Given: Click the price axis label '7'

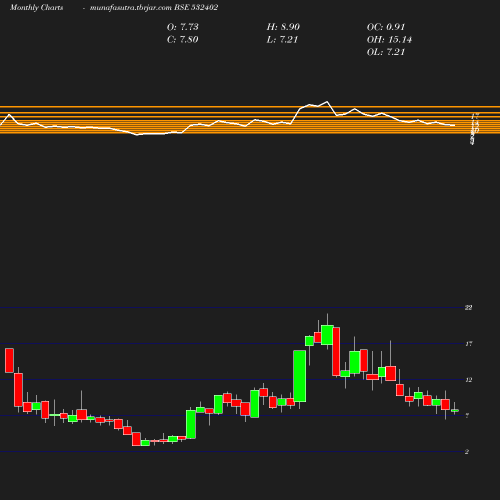Looking at the screenshot, I should [x=467, y=415].
